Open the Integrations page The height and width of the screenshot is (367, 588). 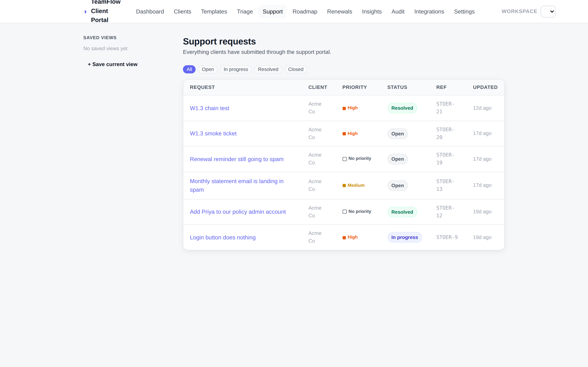click(429, 11)
